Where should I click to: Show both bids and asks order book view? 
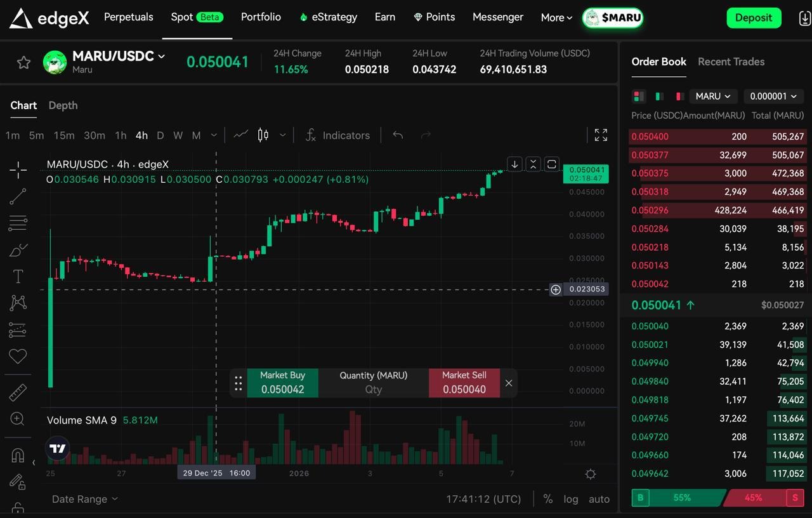[639, 96]
